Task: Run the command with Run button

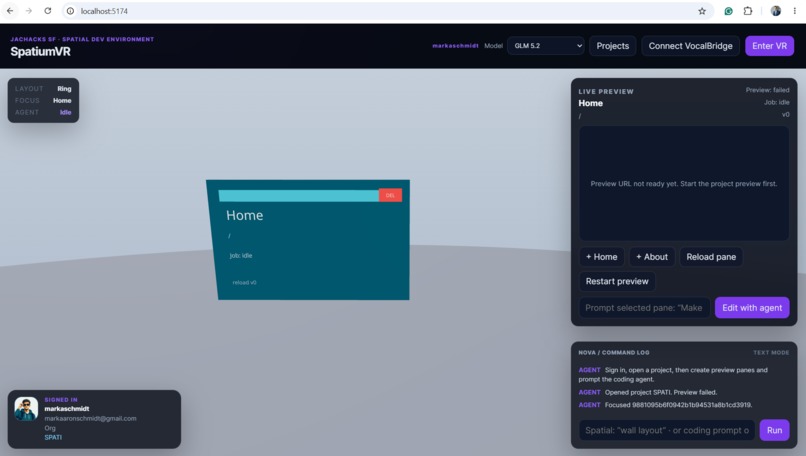Action: 774,430
